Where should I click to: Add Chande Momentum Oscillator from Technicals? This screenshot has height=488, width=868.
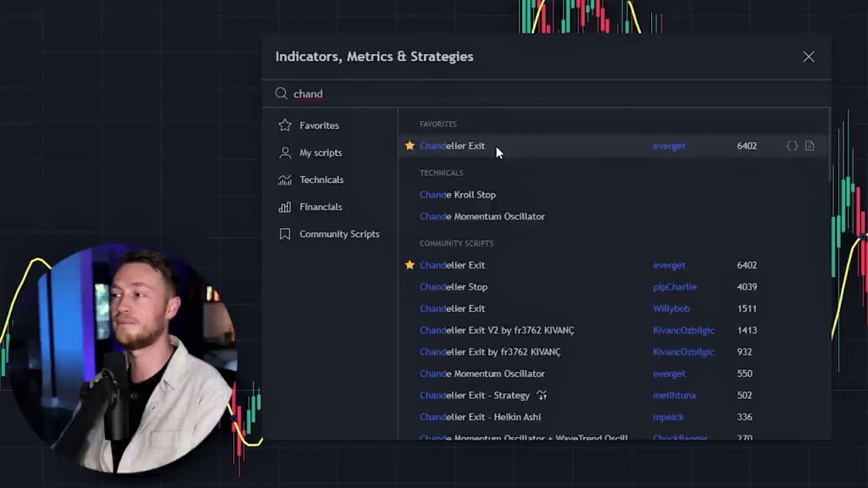tap(482, 217)
